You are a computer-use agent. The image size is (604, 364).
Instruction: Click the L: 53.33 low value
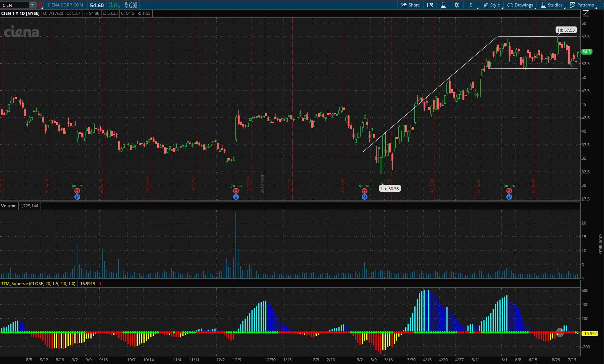[110, 13]
